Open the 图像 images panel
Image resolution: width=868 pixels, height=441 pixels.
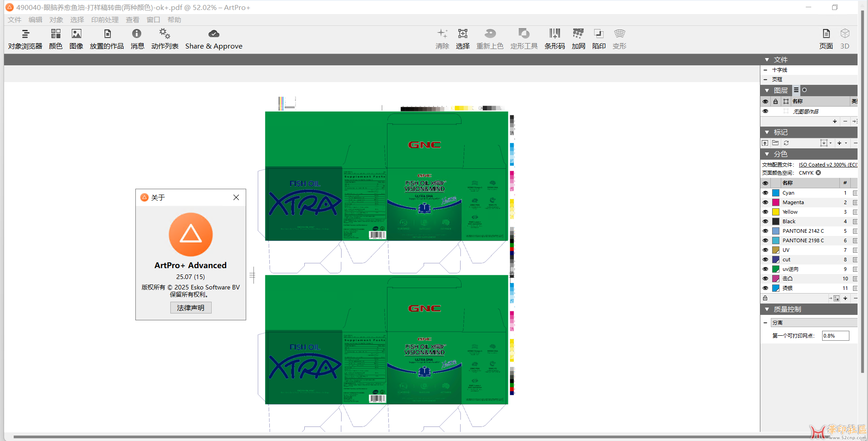click(76, 39)
